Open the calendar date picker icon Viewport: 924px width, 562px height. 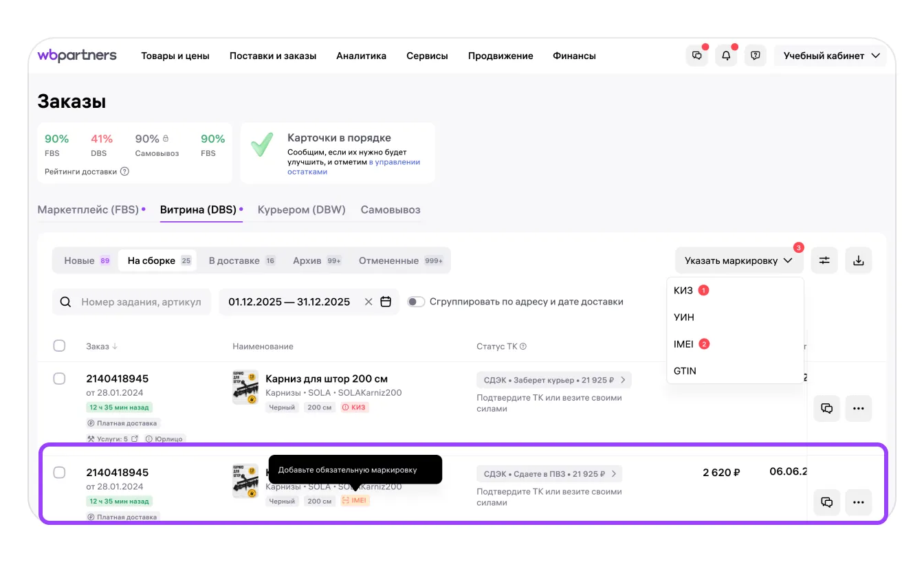coord(386,302)
